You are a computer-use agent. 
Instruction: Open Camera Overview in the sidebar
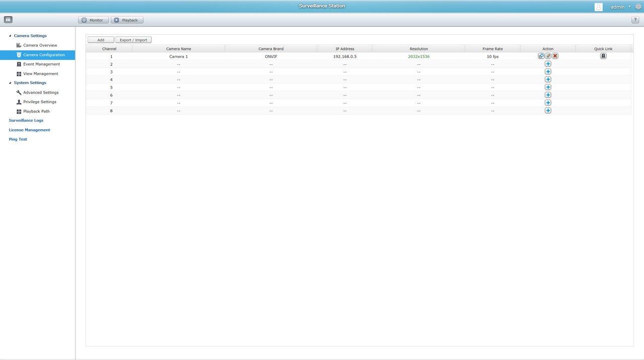point(40,45)
